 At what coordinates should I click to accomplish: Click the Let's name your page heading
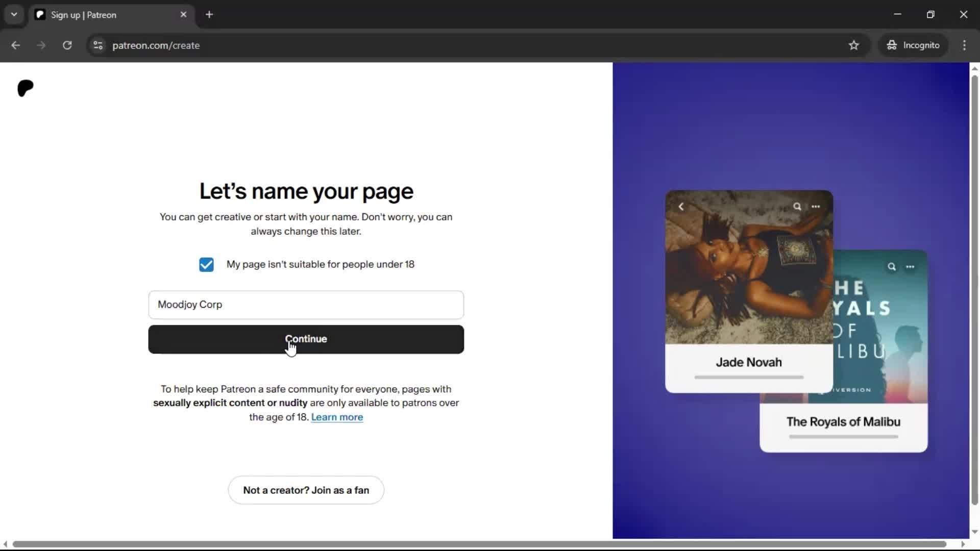306,191
